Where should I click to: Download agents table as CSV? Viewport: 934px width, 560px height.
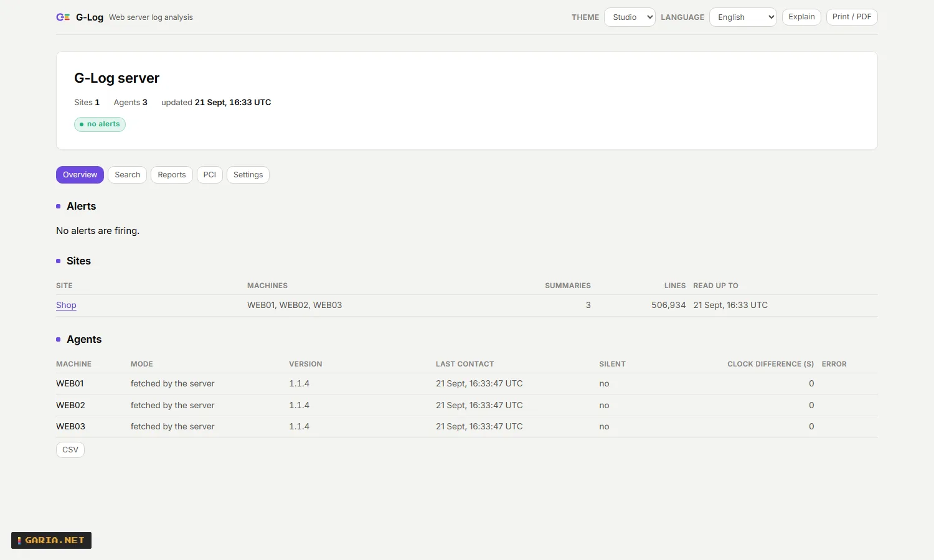[70, 450]
